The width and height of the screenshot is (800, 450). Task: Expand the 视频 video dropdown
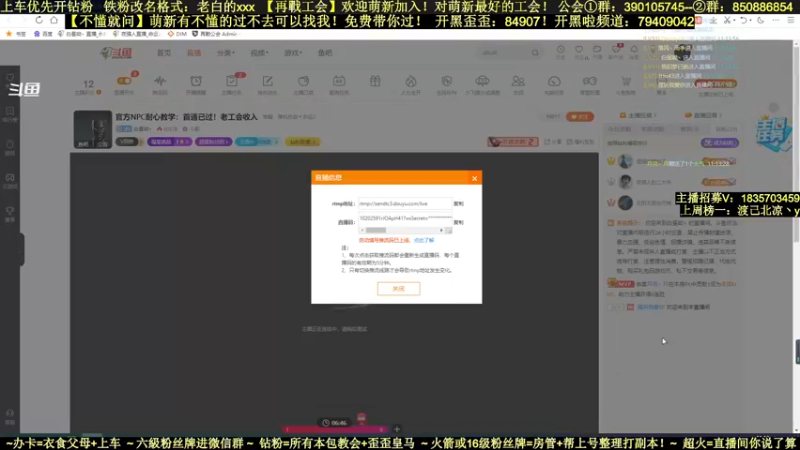coord(259,53)
